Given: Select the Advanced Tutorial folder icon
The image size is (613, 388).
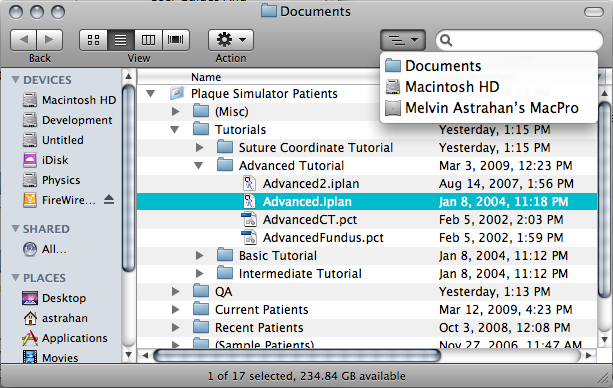Looking at the screenshot, I should [225, 165].
